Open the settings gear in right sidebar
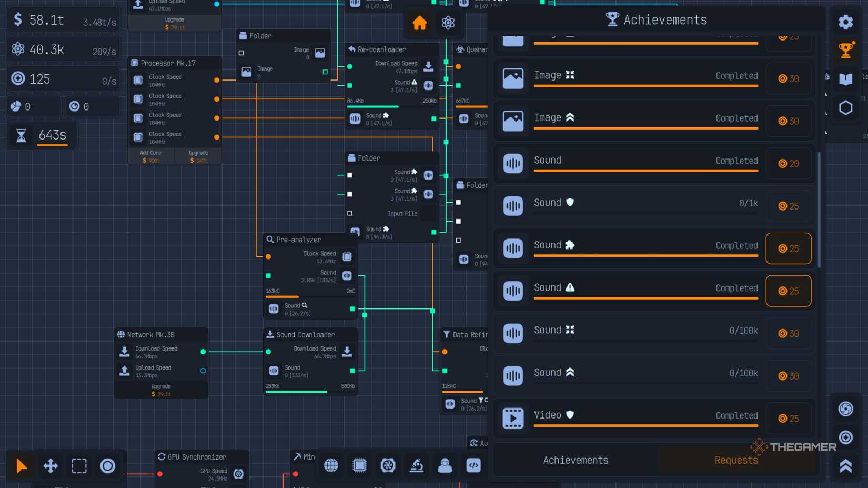The width and height of the screenshot is (868, 488). (x=845, y=22)
